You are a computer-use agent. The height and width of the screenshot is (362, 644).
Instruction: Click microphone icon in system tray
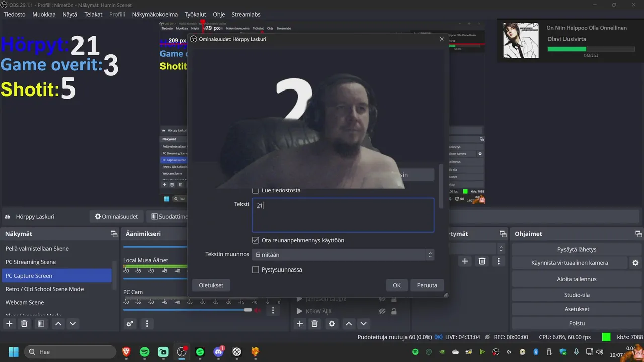(576, 352)
